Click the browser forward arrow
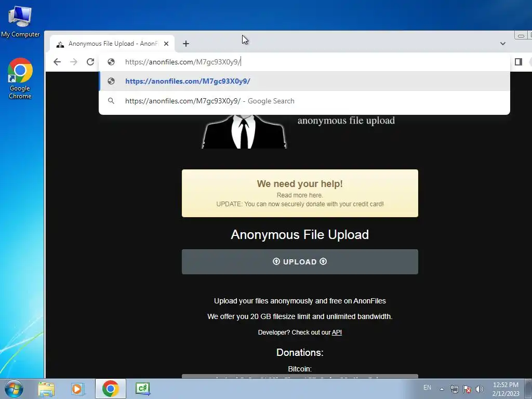The image size is (532, 399). [x=74, y=62]
